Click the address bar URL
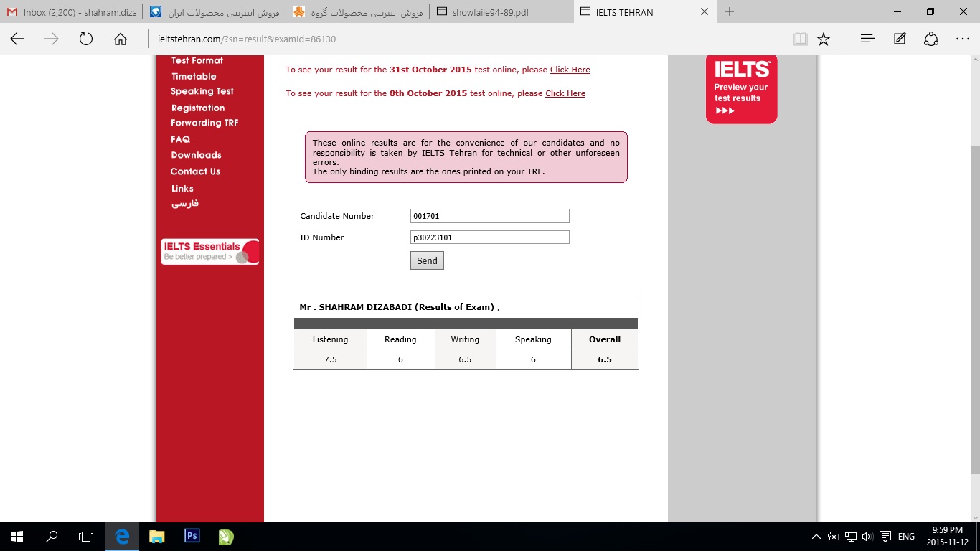This screenshot has width=980, height=551. 247,39
